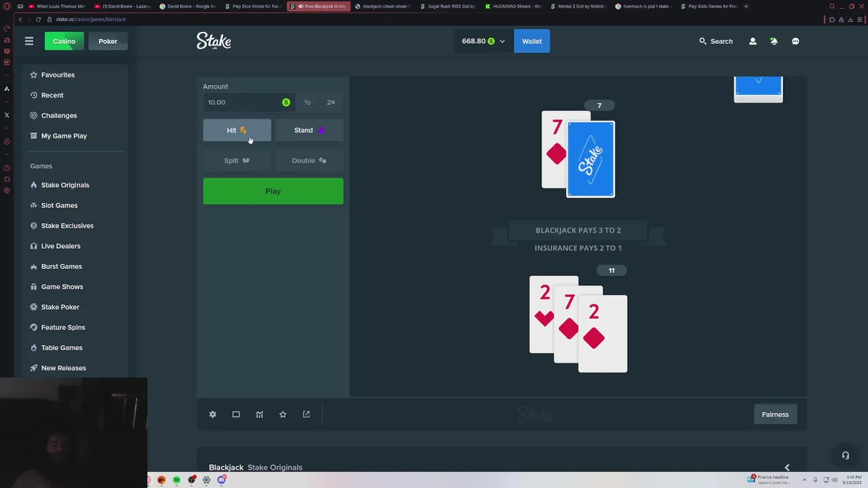Viewport: 868px width, 488px height.
Task: Click the Stake logo
Action: [x=214, y=41]
